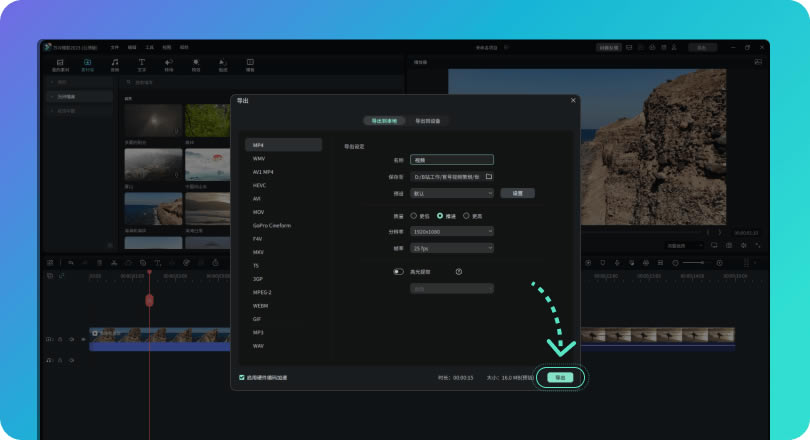Select the higher quality radio button

click(x=466, y=215)
